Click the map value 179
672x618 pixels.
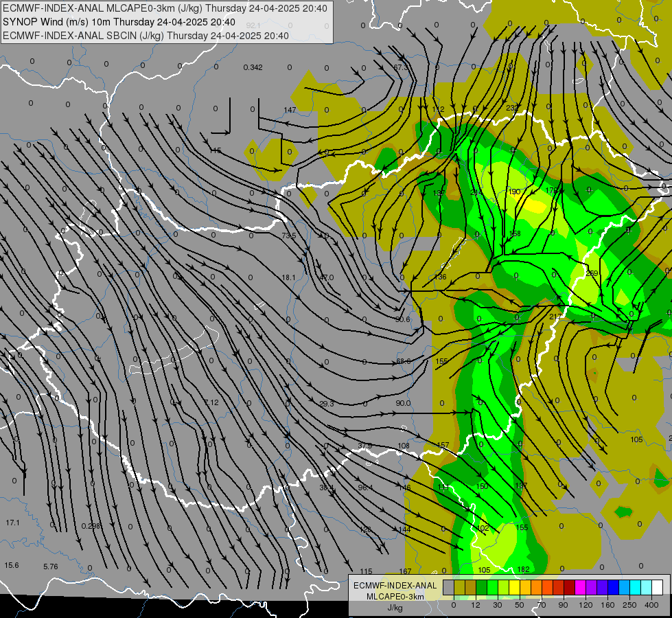[552, 190]
